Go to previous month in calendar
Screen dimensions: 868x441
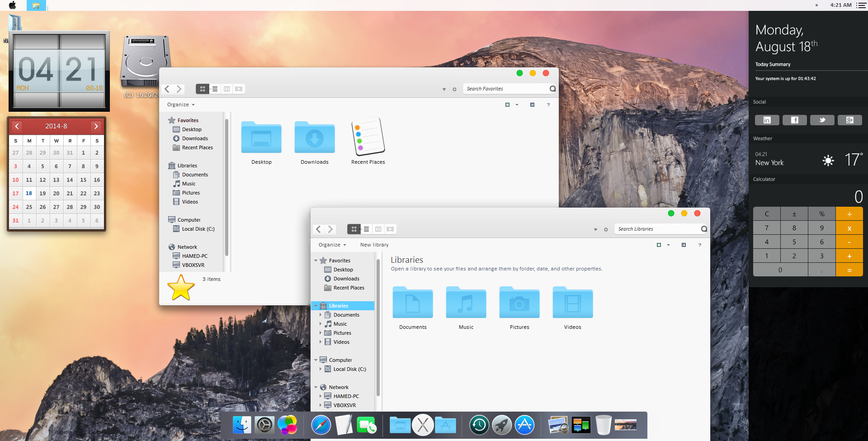17,126
